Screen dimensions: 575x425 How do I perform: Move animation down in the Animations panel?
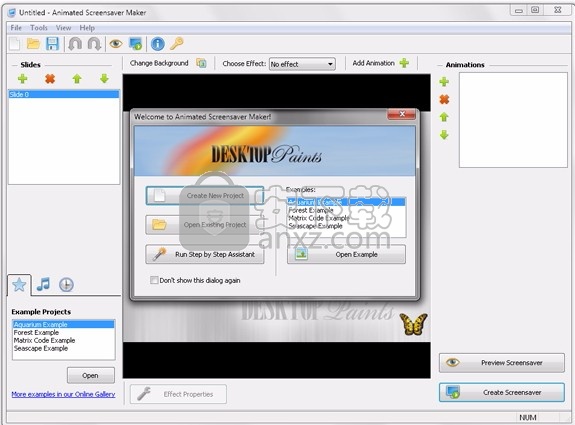444,135
